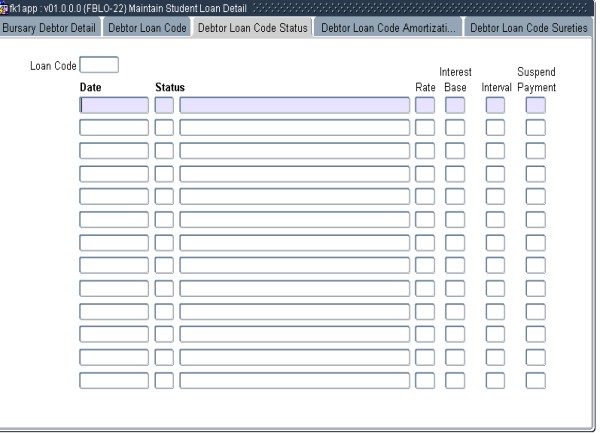
Task: Go to Debtor Loan Code Amortization tab
Action: point(387,26)
